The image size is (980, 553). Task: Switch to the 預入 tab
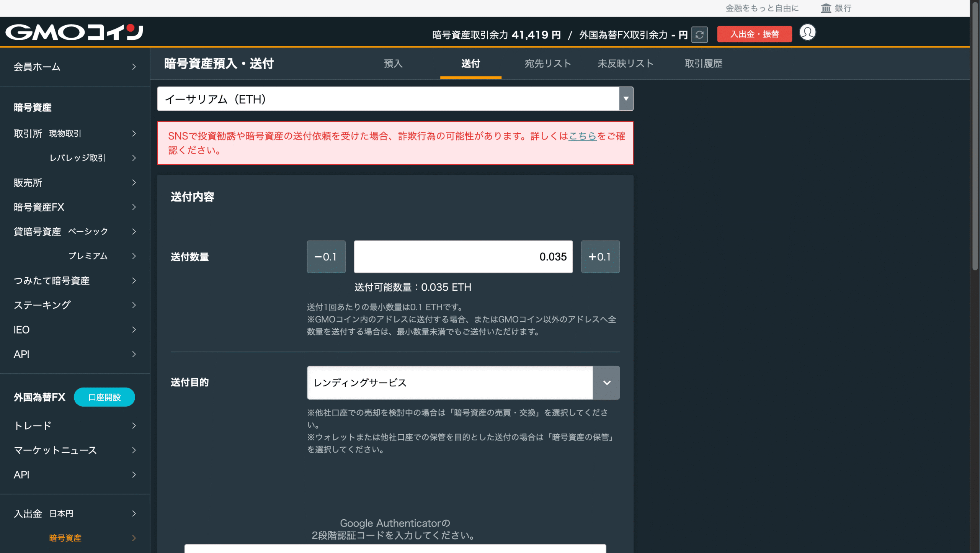(x=393, y=64)
